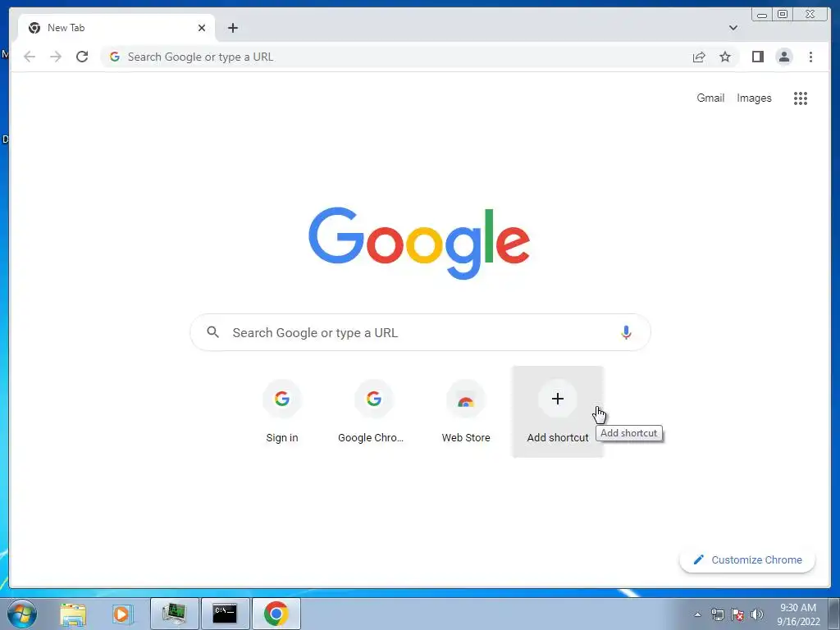Close the New Tab tab
This screenshot has height=630, width=840.
pyautogui.click(x=202, y=28)
